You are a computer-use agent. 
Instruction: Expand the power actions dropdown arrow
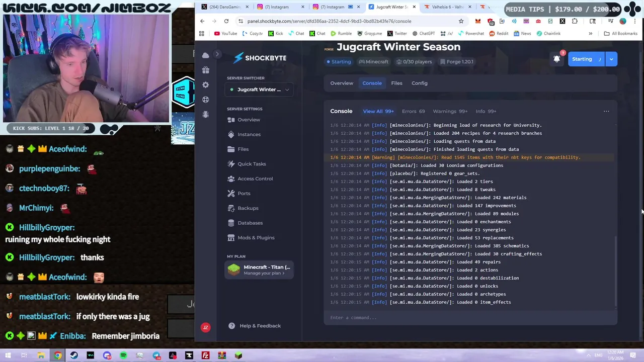click(x=611, y=59)
